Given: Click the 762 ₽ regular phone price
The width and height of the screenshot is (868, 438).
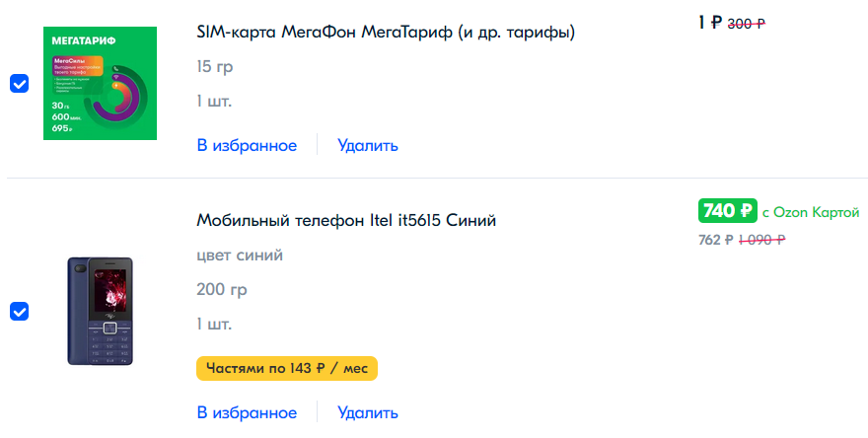Looking at the screenshot, I should pyautogui.click(x=716, y=240).
